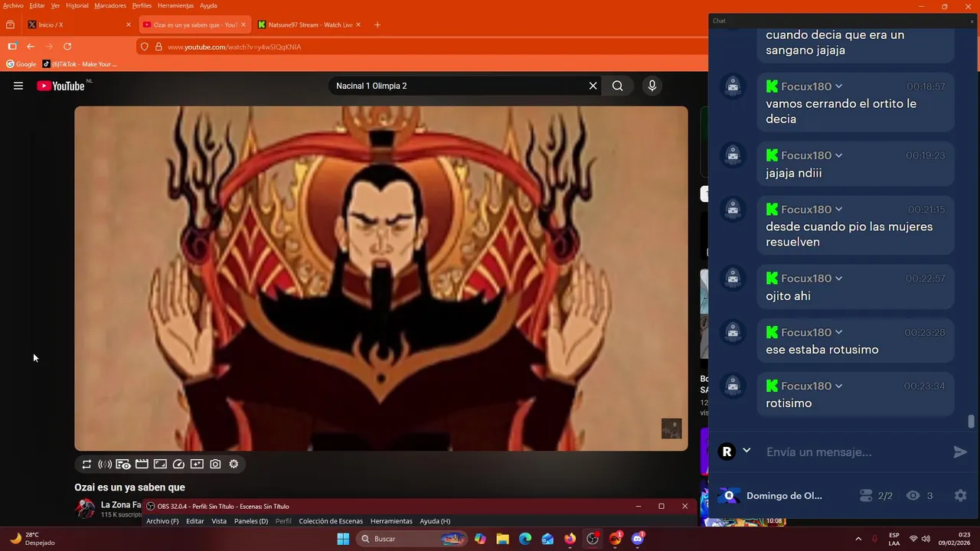Viewport: 980px width, 551px height.
Task: Click the audio boost waves icon under the video
Action: (105, 464)
